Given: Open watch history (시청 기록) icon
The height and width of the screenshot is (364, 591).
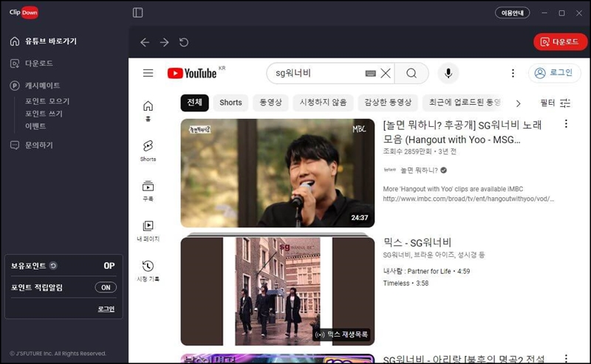Looking at the screenshot, I should click(x=148, y=271).
